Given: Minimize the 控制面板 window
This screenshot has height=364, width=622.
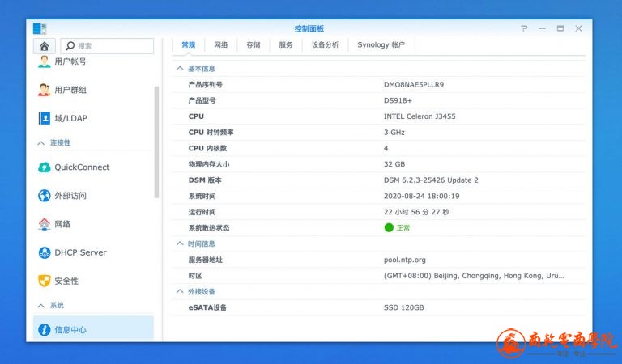Looking at the screenshot, I should 543,28.
